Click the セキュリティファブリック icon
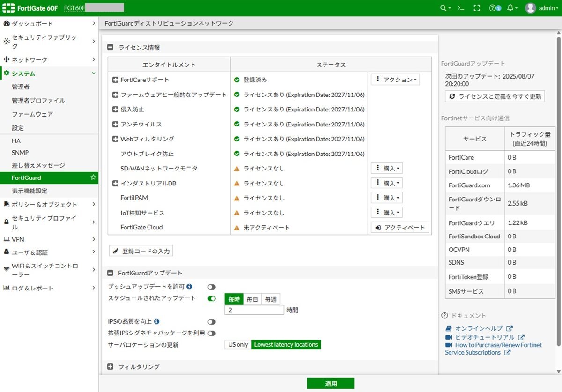Screen dimensions: 562x392 coord(7,42)
